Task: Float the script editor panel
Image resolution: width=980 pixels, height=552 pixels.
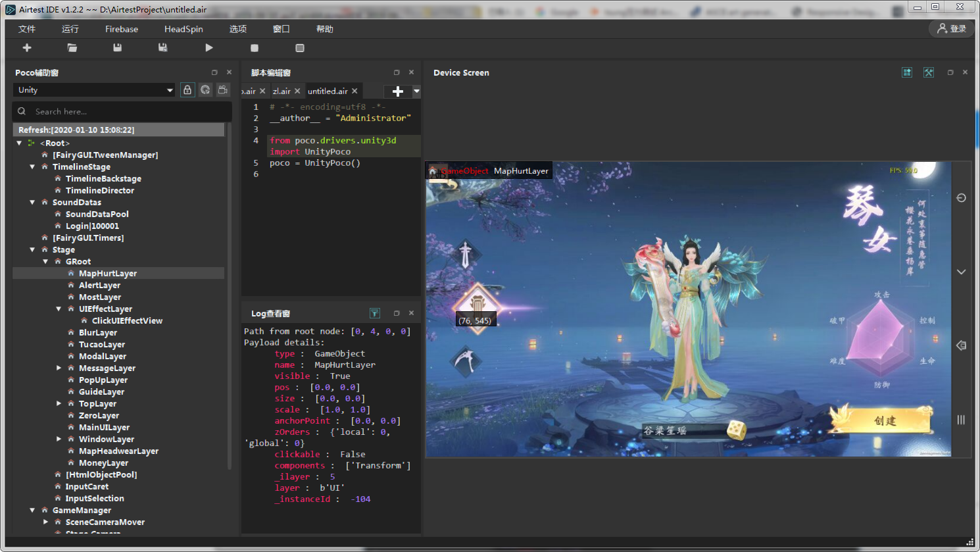Action: coord(397,72)
